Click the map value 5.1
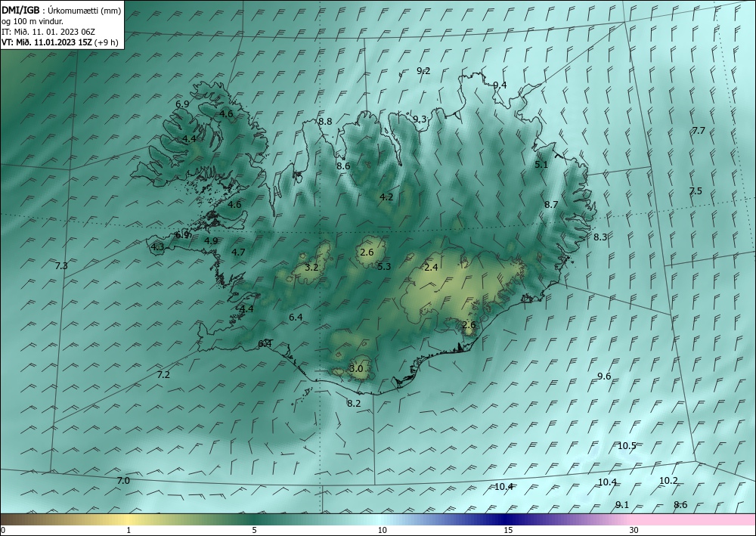756x536 pixels. coord(541,164)
